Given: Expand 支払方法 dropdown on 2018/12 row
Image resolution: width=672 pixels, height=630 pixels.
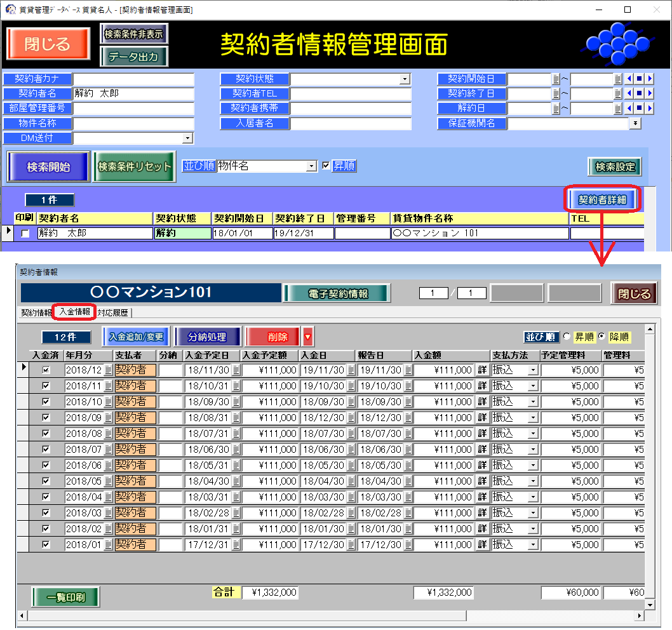Looking at the screenshot, I should (533, 370).
